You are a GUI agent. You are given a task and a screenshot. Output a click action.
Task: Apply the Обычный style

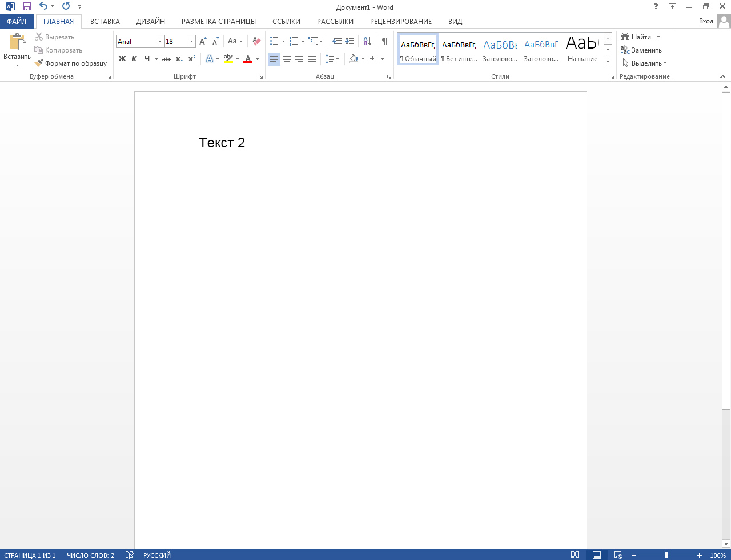418,49
